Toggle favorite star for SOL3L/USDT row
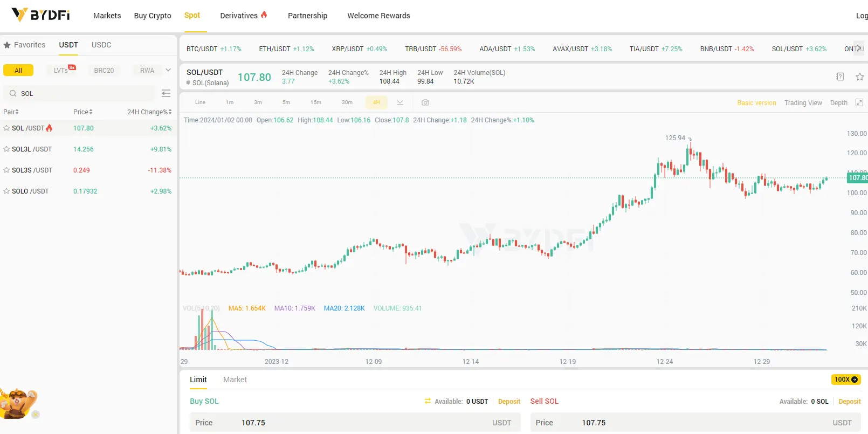The image size is (868, 434). click(x=6, y=149)
